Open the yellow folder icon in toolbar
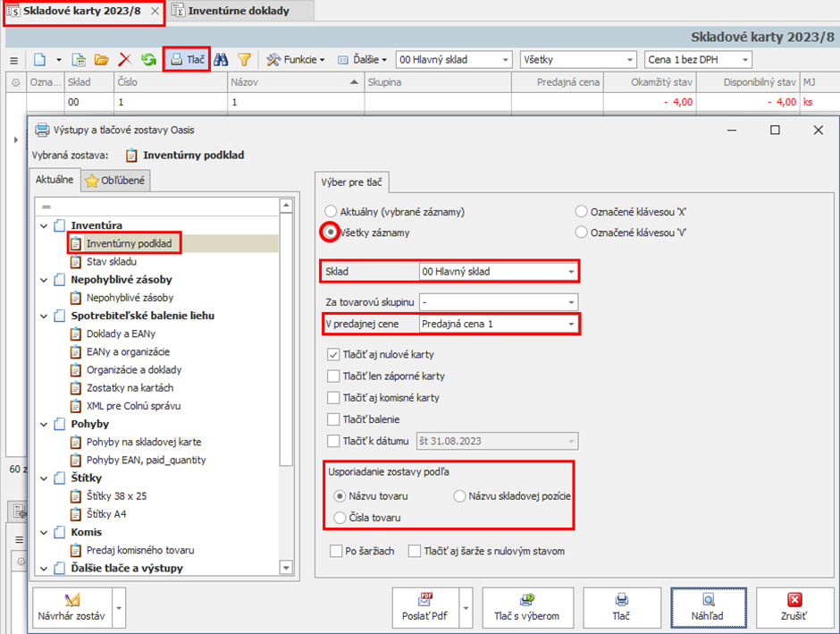Image resolution: width=840 pixels, height=634 pixels. click(102, 60)
